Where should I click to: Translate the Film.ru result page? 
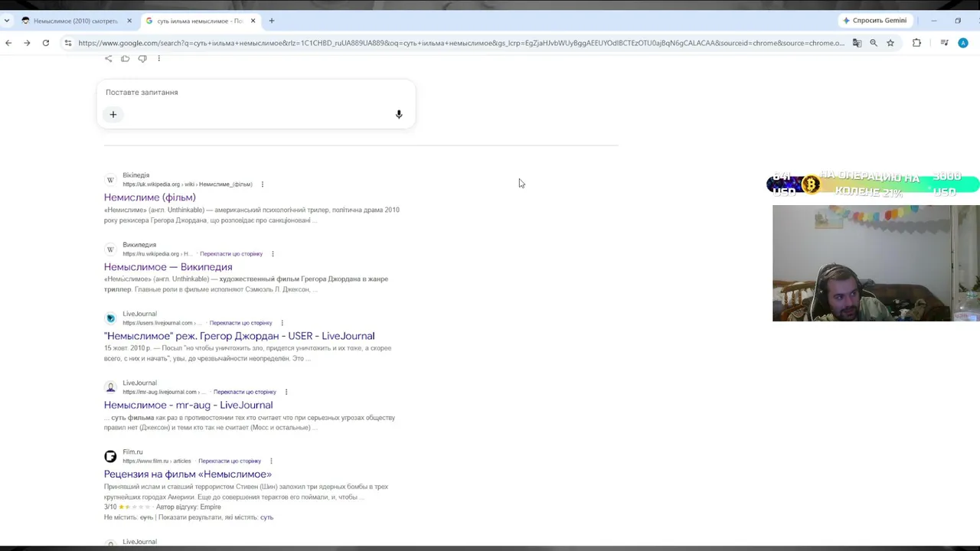230,461
